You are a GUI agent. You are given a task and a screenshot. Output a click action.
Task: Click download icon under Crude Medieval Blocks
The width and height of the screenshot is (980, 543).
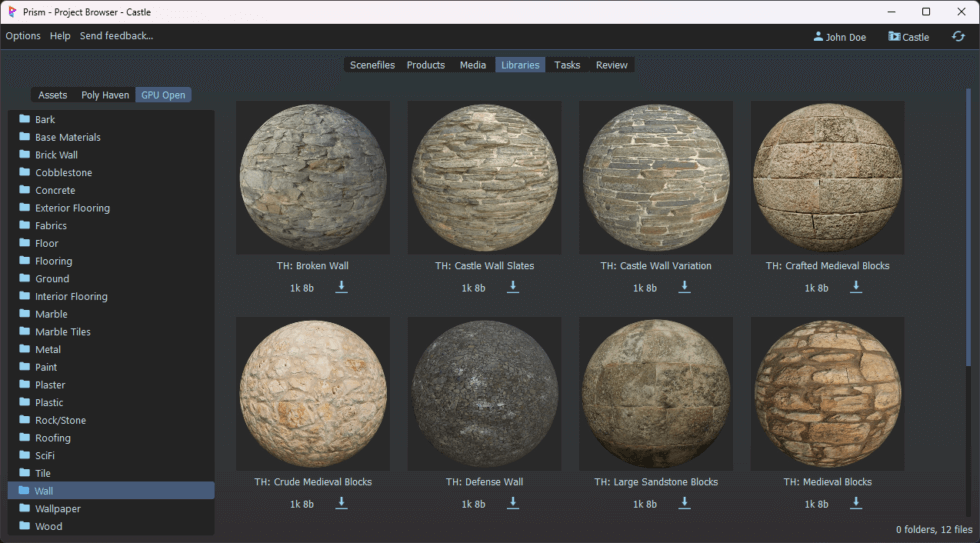click(x=341, y=503)
